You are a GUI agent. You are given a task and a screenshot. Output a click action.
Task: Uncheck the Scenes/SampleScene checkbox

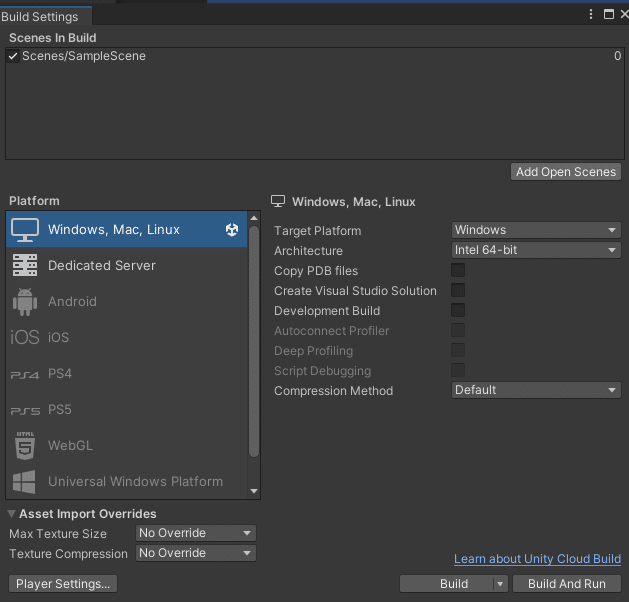[x=13, y=56]
